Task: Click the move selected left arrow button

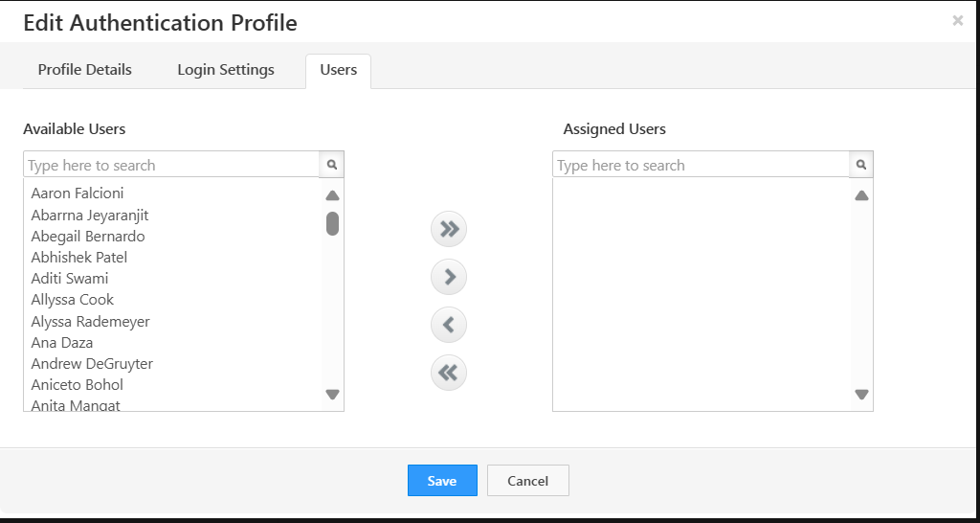Action: click(449, 325)
